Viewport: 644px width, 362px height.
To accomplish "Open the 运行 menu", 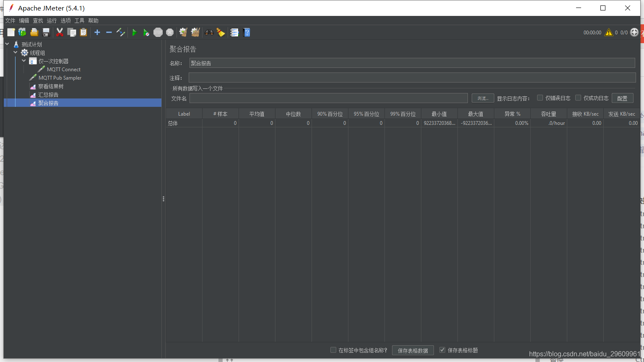I will (x=52, y=20).
